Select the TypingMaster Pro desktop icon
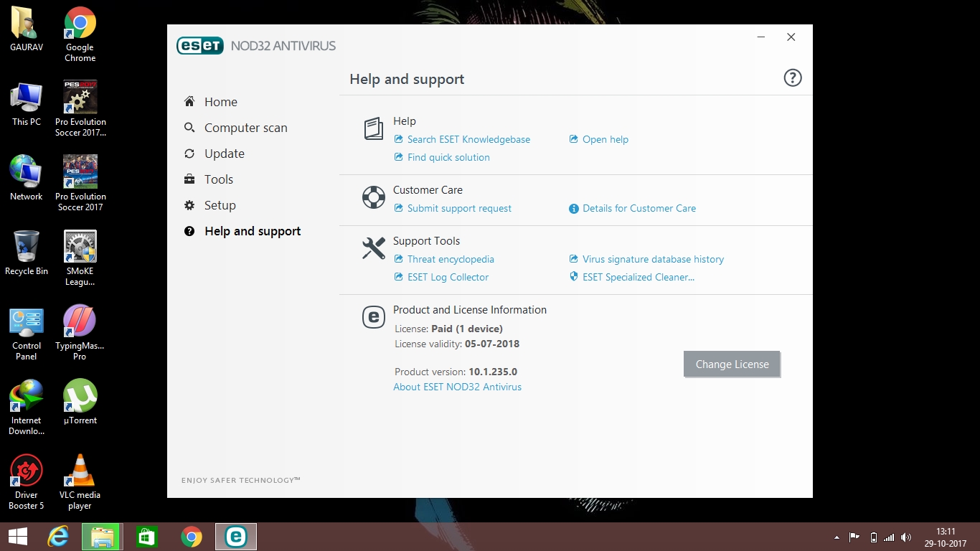 point(80,333)
